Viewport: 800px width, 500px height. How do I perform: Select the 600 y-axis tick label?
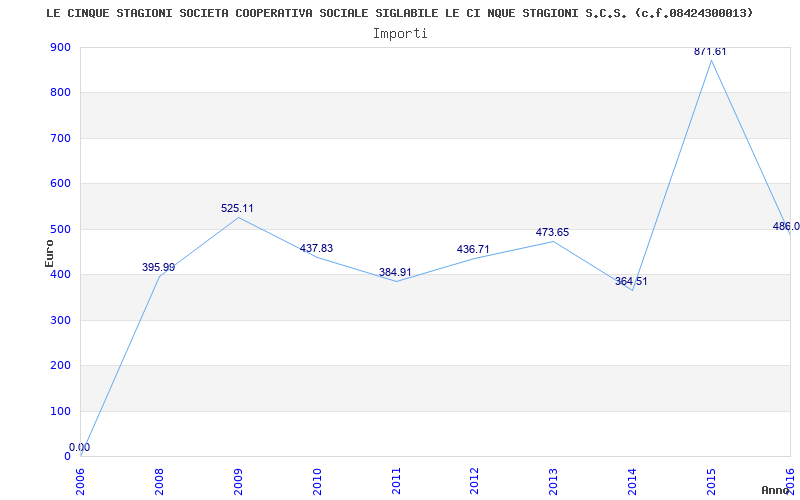60,184
